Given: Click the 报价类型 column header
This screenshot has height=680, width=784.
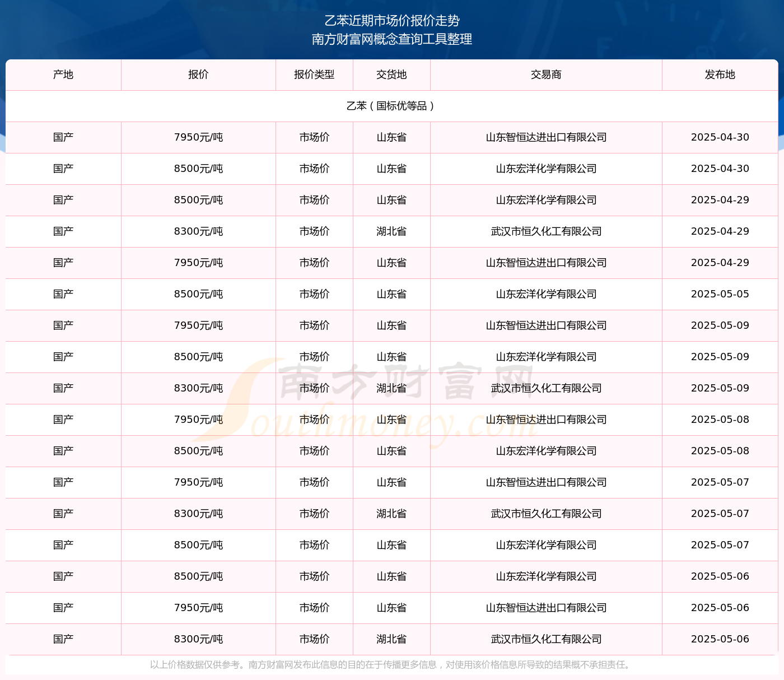Looking at the screenshot, I should point(314,74).
